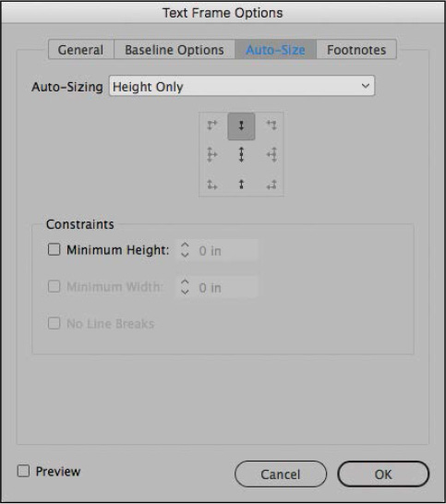Click the Cancel button
This screenshot has height=504, width=446.
(x=281, y=474)
